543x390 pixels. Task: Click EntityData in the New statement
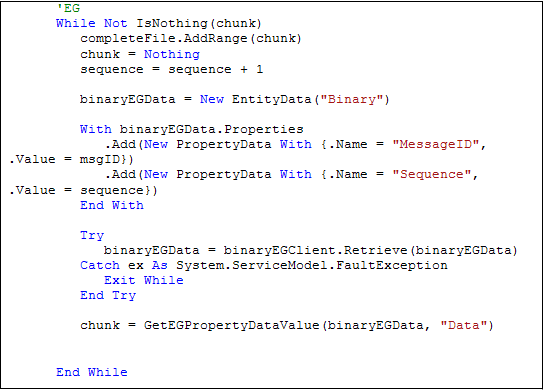271,100
